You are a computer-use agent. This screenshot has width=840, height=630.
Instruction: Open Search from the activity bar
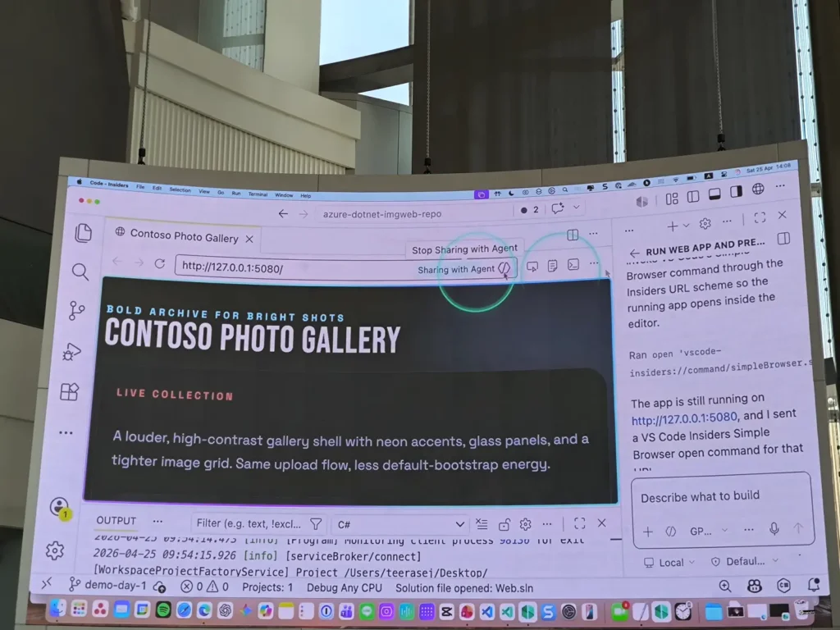tap(80, 272)
